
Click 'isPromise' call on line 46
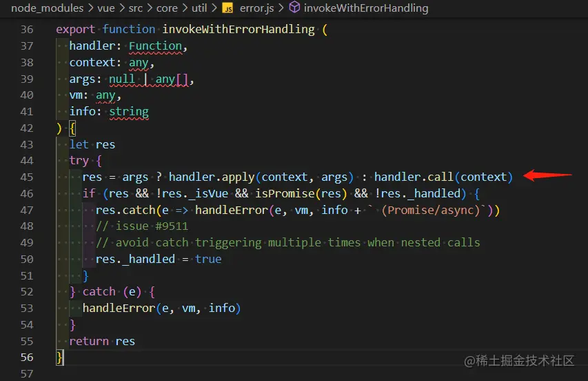point(285,193)
